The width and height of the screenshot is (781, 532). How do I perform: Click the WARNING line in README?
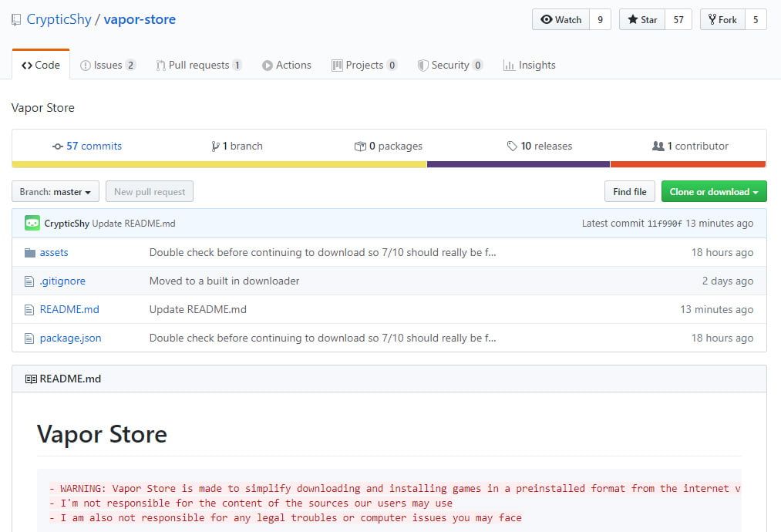(x=395, y=488)
